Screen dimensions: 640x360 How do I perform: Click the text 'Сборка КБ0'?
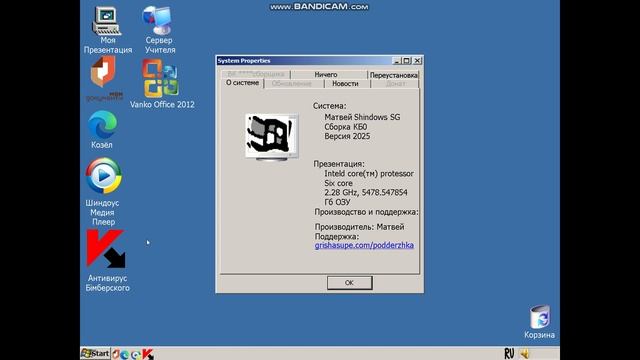click(345, 127)
